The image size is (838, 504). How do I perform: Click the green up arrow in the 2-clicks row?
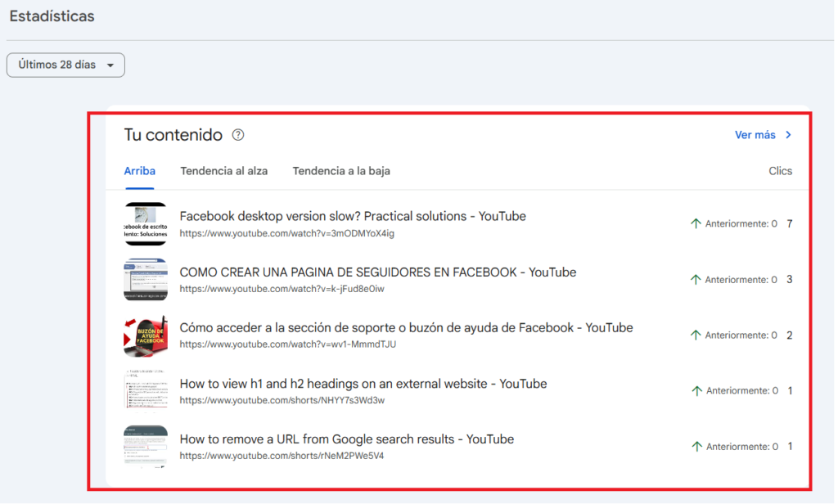[696, 335]
